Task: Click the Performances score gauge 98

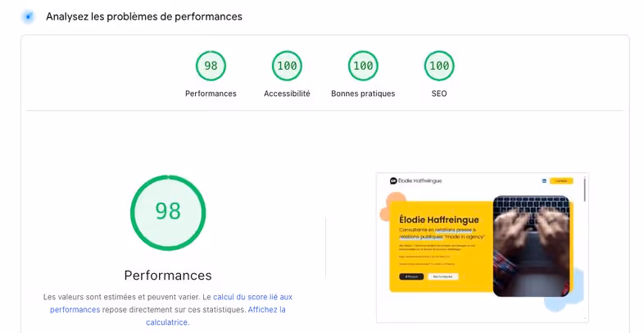Action: click(x=211, y=66)
